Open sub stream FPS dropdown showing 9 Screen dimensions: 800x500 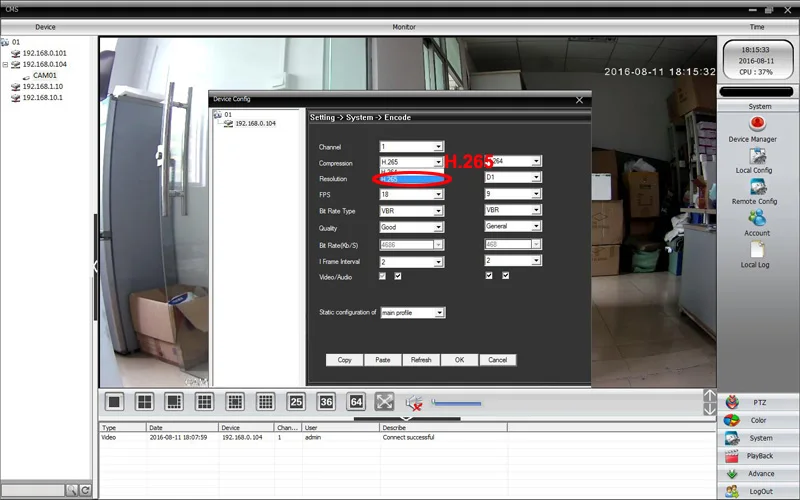point(513,194)
